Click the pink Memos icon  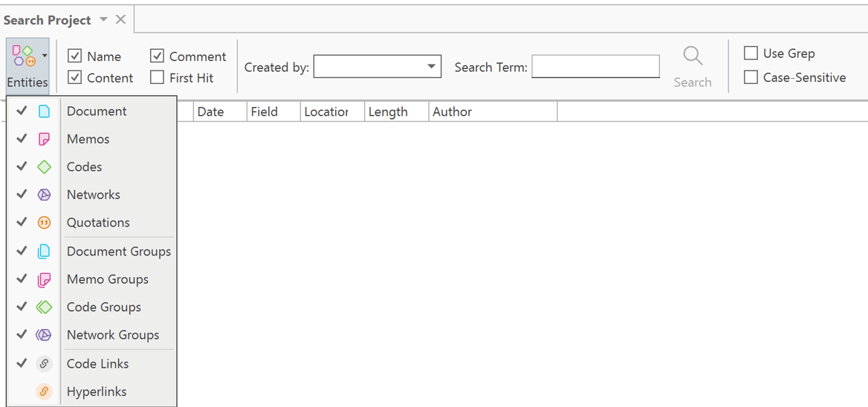coord(44,139)
